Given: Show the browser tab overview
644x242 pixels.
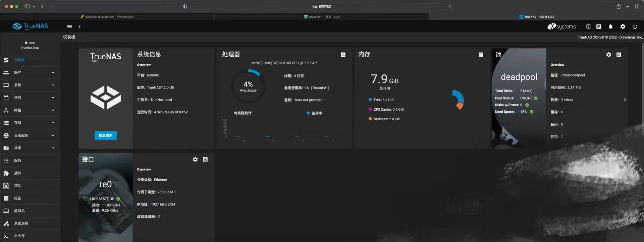Looking at the screenshot, I should 637,6.
